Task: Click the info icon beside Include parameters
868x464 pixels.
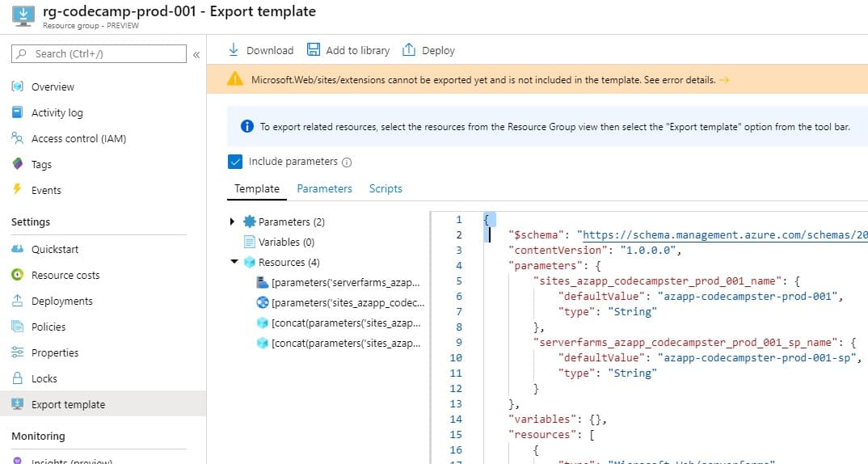Action: [347, 162]
